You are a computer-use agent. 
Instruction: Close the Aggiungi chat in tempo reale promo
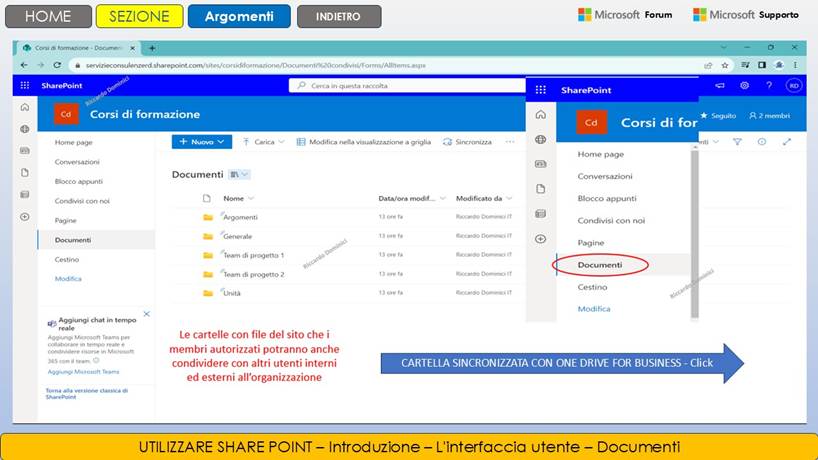point(147,314)
